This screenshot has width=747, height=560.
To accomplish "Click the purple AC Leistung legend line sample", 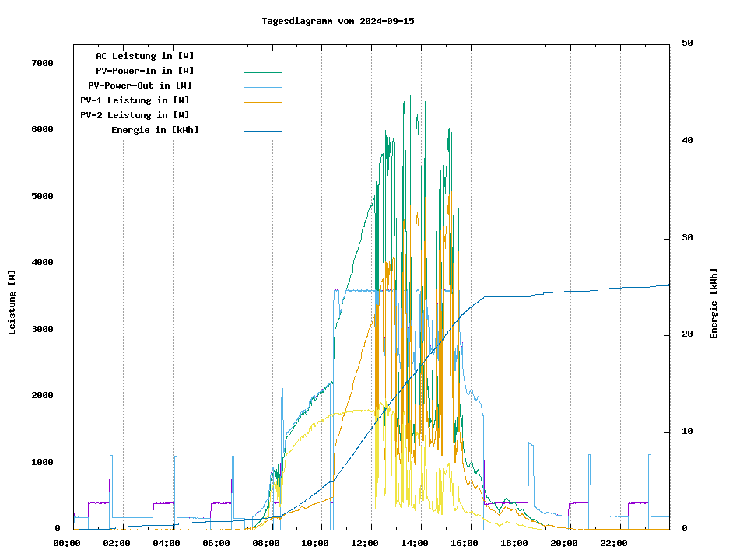I will tap(262, 57).
